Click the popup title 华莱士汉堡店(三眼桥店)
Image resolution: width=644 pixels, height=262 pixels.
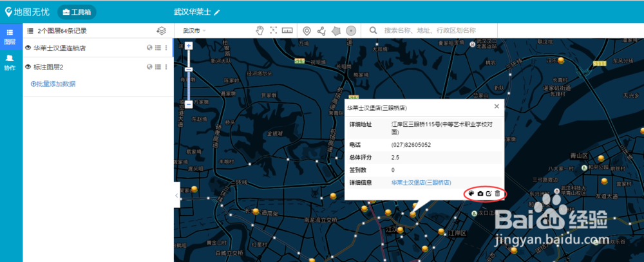point(377,108)
